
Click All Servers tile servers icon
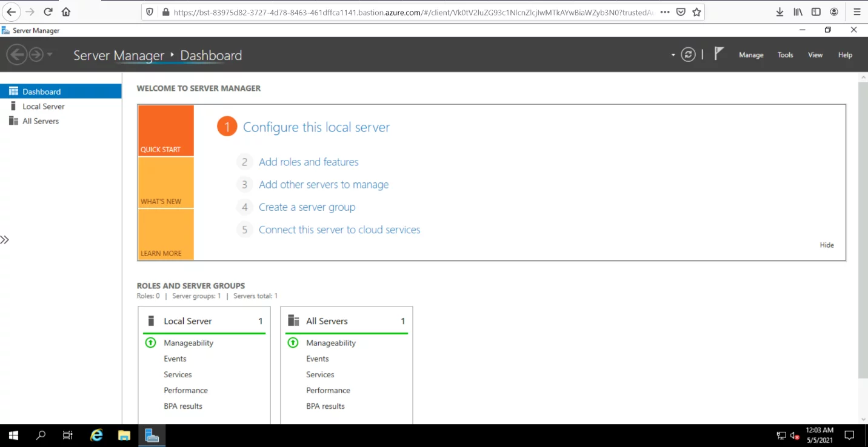pos(293,320)
